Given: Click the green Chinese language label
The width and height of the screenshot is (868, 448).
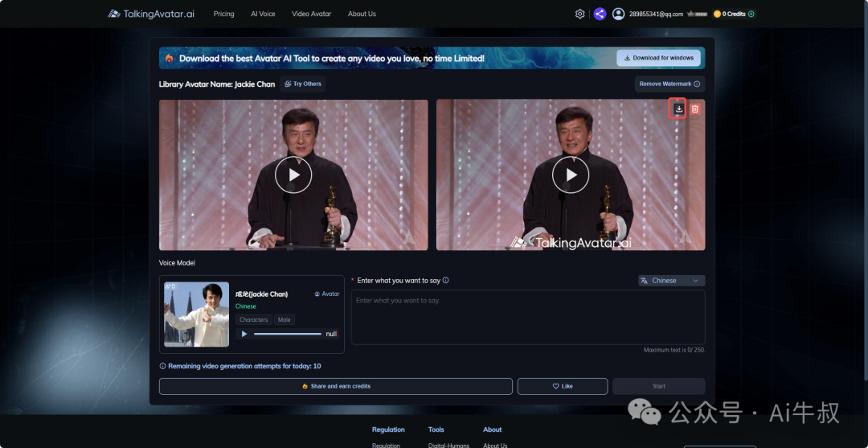Looking at the screenshot, I should [x=246, y=306].
